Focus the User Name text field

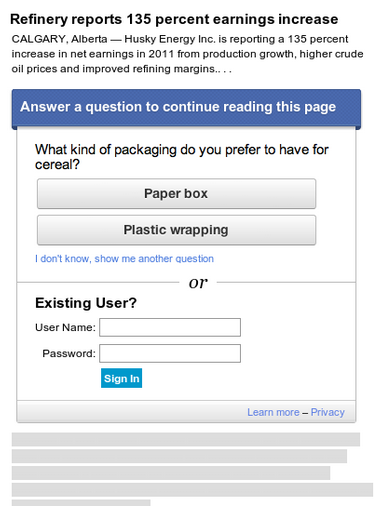[170, 327]
